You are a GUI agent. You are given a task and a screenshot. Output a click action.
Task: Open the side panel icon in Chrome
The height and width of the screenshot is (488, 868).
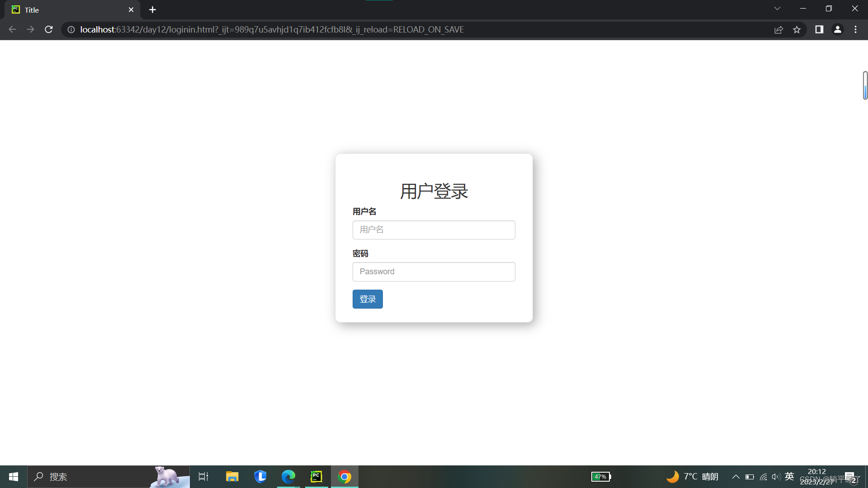pos(819,29)
